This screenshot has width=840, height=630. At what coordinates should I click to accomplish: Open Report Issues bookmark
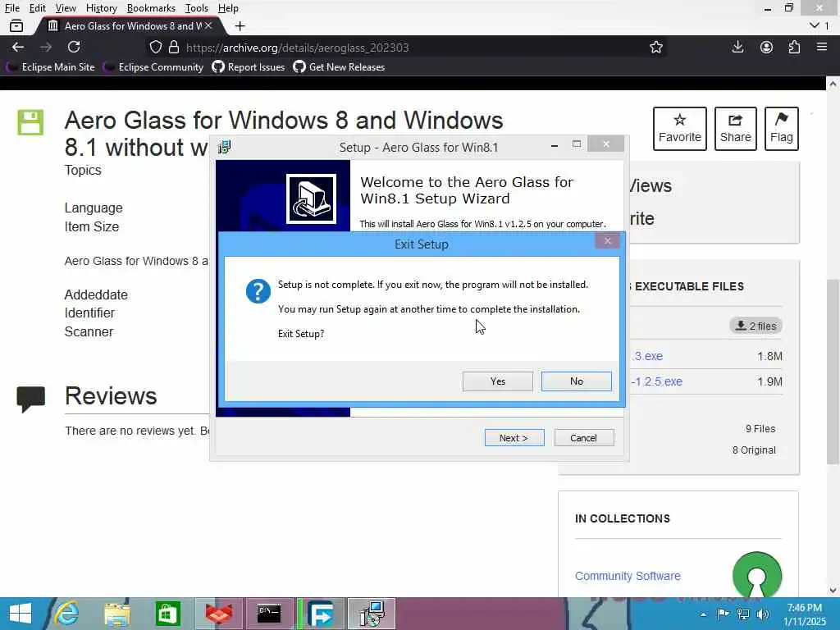point(249,67)
